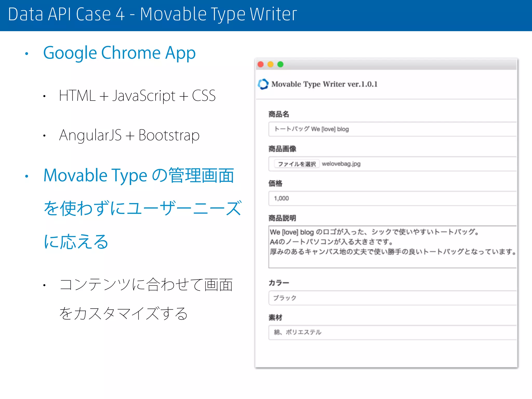Click the 商品名 label
This screenshot has width=532, height=399.
(x=279, y=114)
